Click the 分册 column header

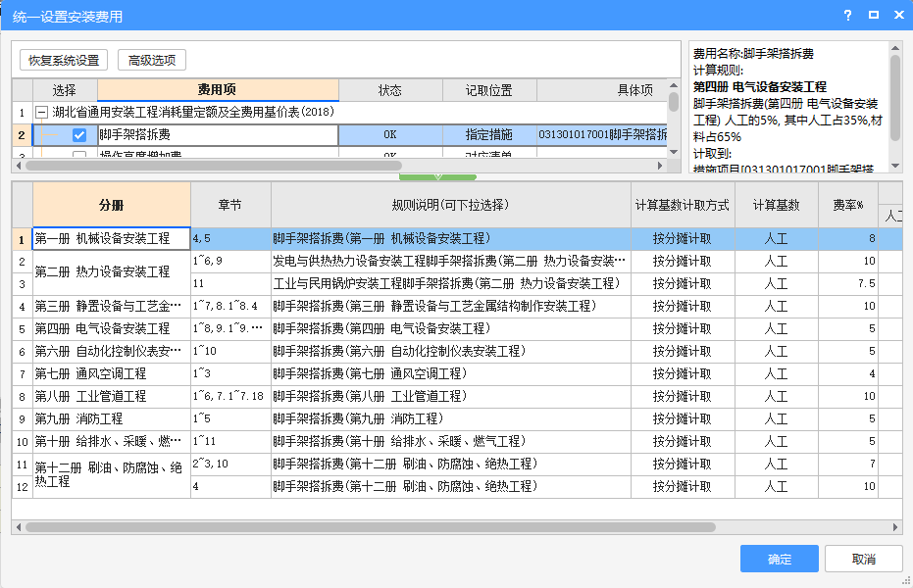click(x=111, y=205)
